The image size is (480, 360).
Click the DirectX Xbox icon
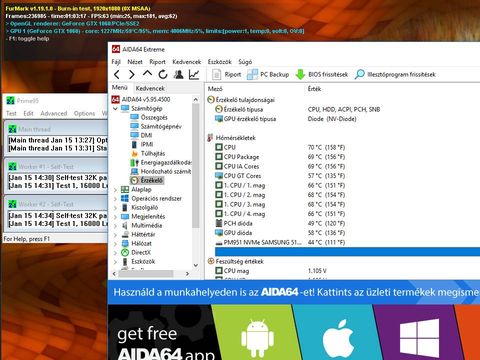pos(125,252)
